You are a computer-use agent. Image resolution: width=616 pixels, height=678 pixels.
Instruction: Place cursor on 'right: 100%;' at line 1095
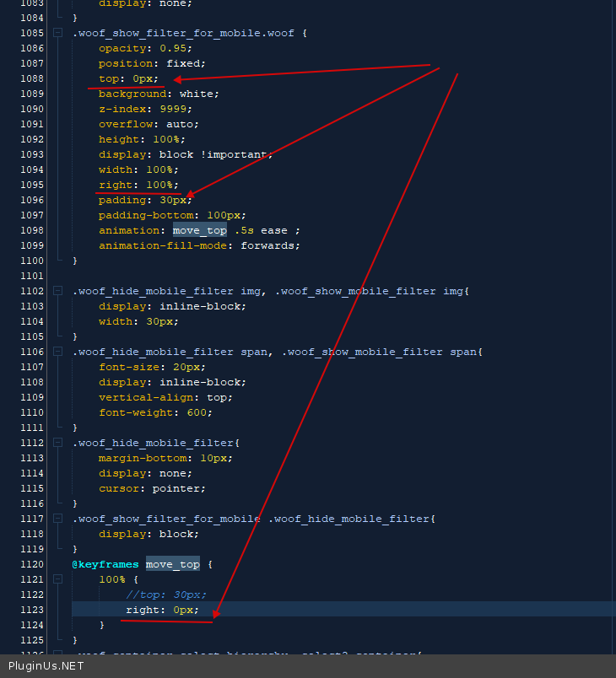(138, 185)
